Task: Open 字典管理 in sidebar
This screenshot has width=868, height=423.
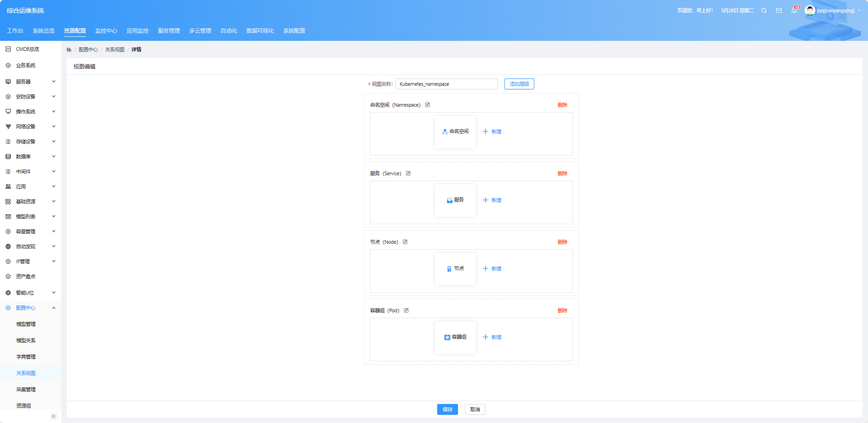Action: (x=26, y=357)
